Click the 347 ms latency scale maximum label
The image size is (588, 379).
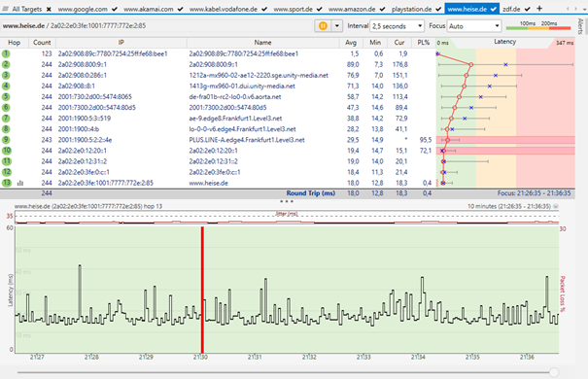tap(565, 43)
